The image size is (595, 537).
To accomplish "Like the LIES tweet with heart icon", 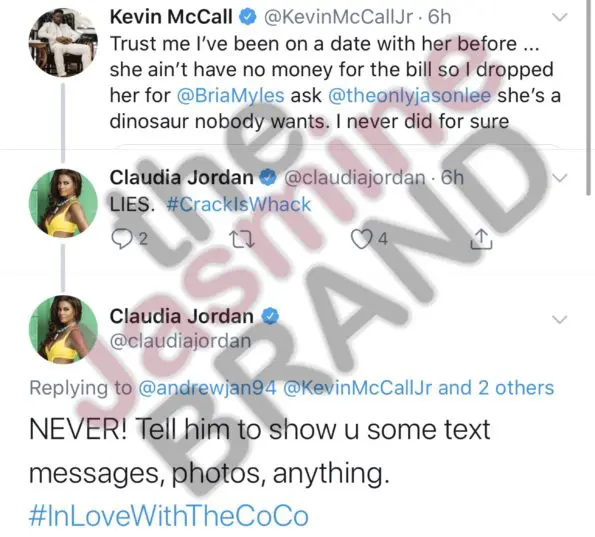I will click(360, 239).
